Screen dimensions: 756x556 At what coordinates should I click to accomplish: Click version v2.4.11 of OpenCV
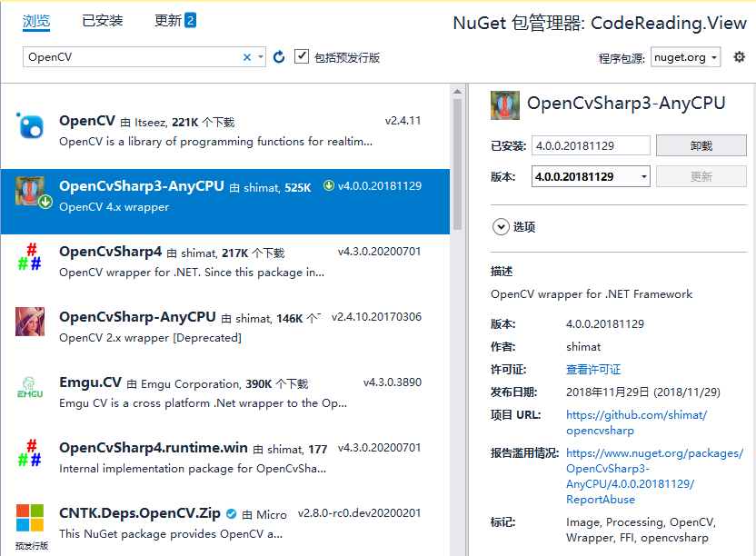coord(403,121)
